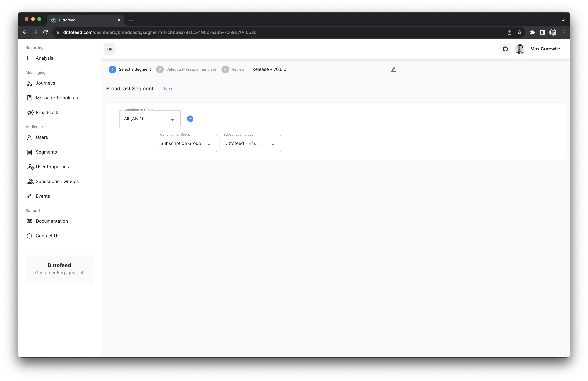Toggle the browser side panel icon
The image size is (588, 381).
tap(542, 32)
